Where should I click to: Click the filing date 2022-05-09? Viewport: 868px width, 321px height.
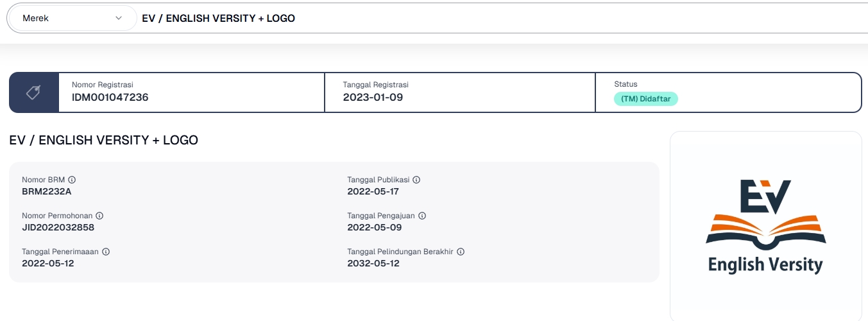coord(375,227)
